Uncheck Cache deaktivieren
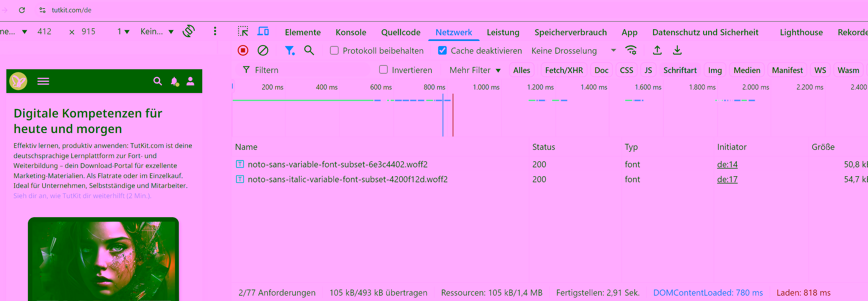The width and height of the screenshot is (868, 301). [x=442, y=50]
